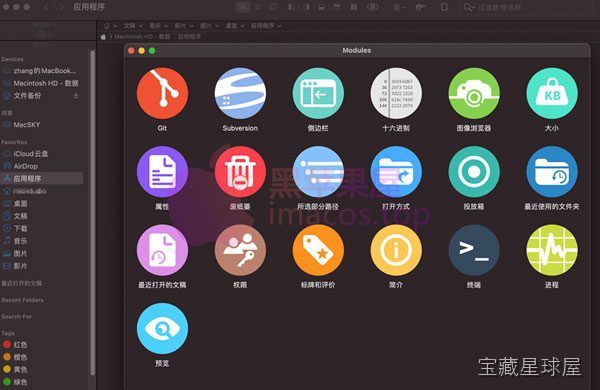The image size is (600, 390).
Task: Select the 所选部分路径 module icon
Action: tap(318, 172)
